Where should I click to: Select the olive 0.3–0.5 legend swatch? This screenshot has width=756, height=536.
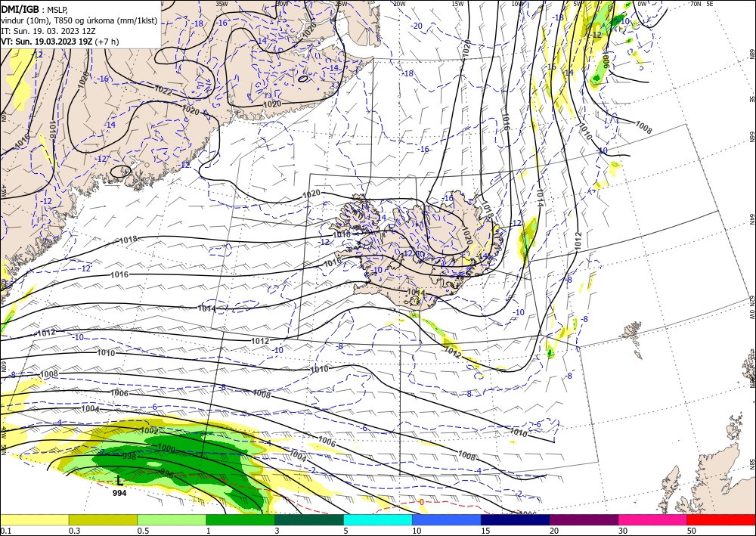(103, 519)
